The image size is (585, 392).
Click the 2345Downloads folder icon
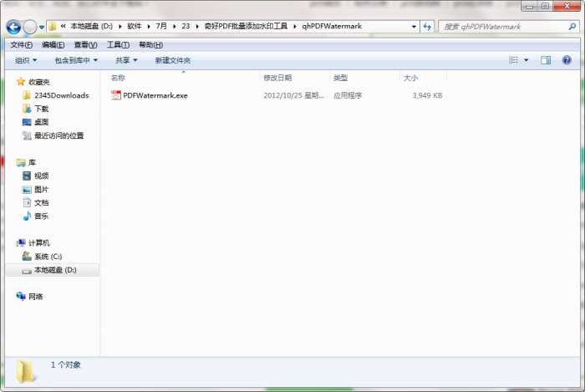pos(26,95)
